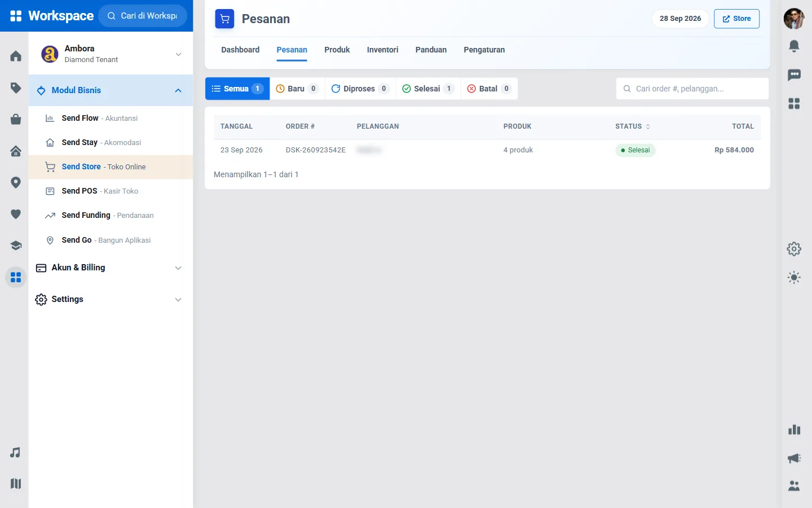The image size is (812, 508).
Task: Click the blue Pesanan cart icon
Action: coord(224,19)
